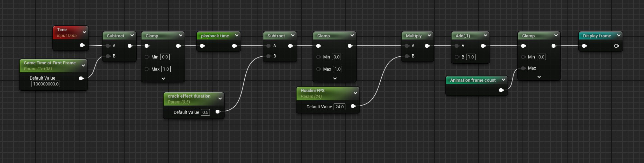
Task: Click Max input pin on last Clamp node
Action: pos(523,68)
